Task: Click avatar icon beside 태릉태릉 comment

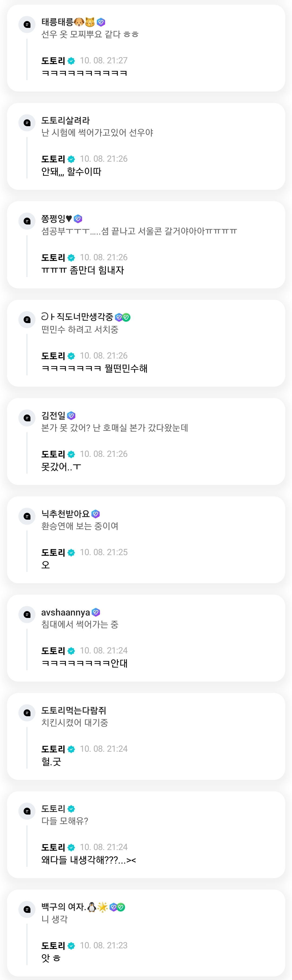Action: [x=27, y=24]
